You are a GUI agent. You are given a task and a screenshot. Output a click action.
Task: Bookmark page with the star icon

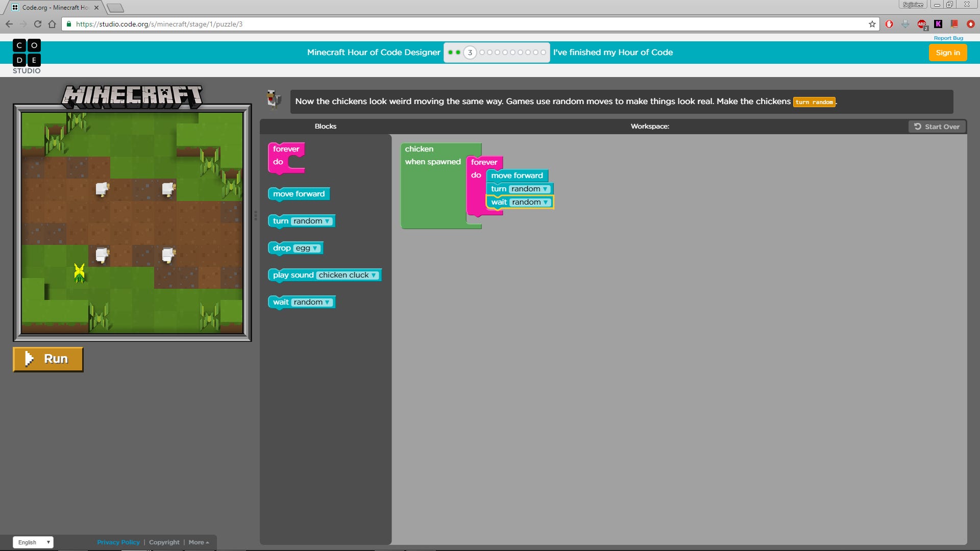coord(872,24)
